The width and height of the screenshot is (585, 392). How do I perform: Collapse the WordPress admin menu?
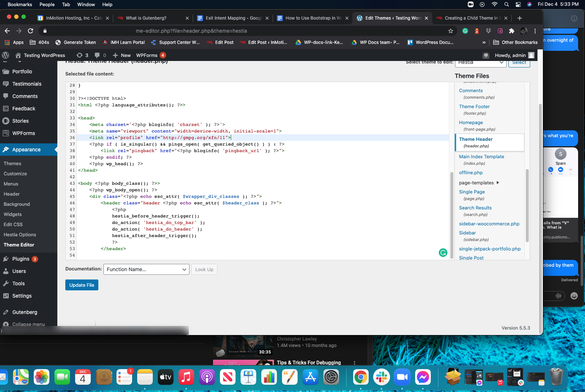[28, 324]
